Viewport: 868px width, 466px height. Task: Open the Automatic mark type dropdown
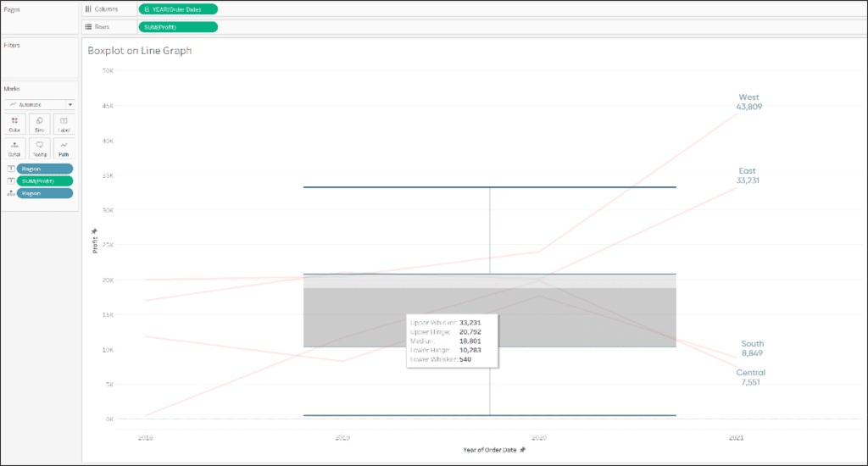pyautogui.click(x=39, y=104)
